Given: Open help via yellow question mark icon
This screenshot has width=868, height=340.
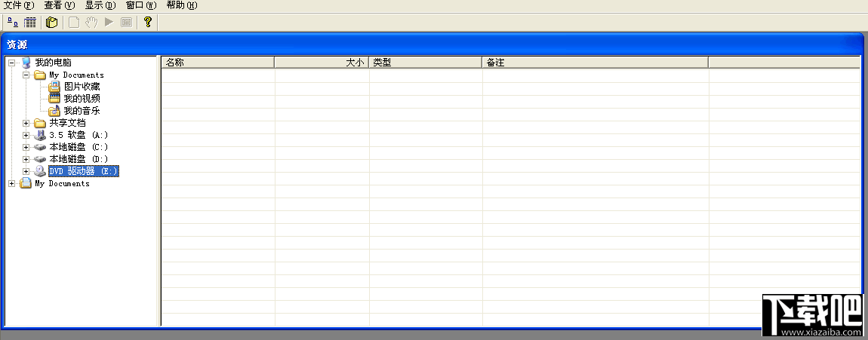Looking at the screenshot, I should click(147, 22).
